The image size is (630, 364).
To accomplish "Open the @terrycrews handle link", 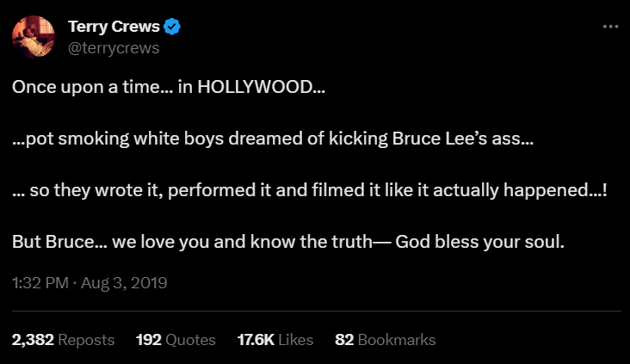I will (x=113, y=47).
